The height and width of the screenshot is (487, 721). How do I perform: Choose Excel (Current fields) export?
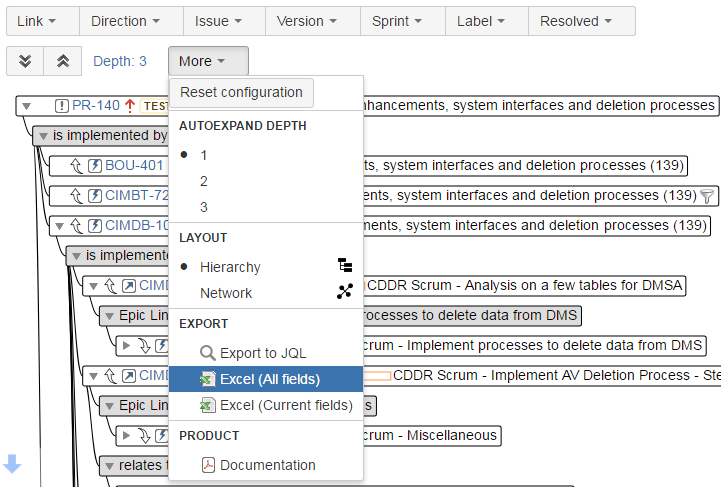[285, 405]
